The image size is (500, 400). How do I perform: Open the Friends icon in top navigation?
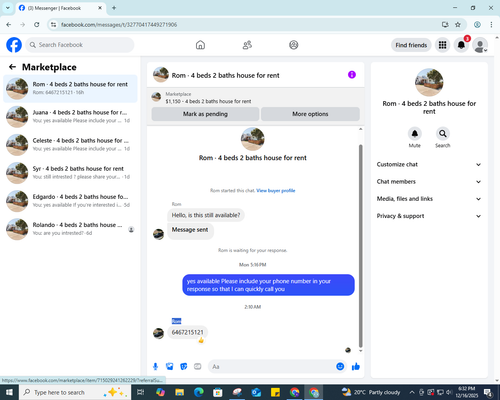[247, 45]
